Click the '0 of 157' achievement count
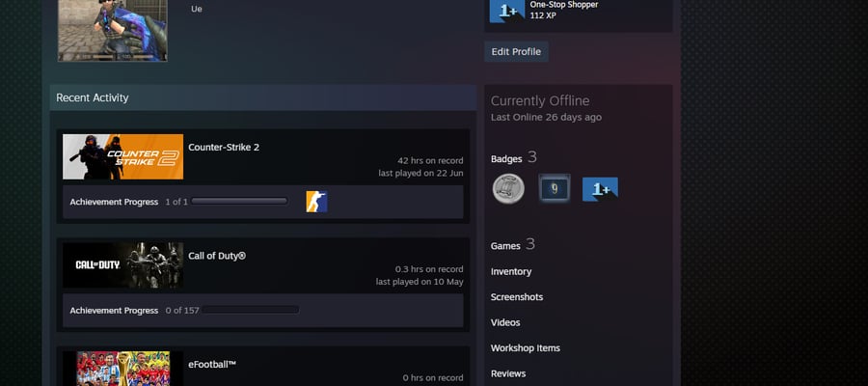The width and height of the screenshot is (868, 386). (x=182, y=311)
